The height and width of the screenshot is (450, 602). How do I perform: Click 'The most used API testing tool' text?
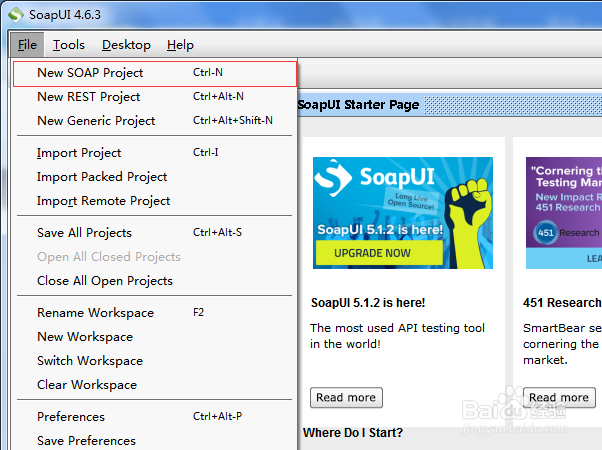coord(397,328)
